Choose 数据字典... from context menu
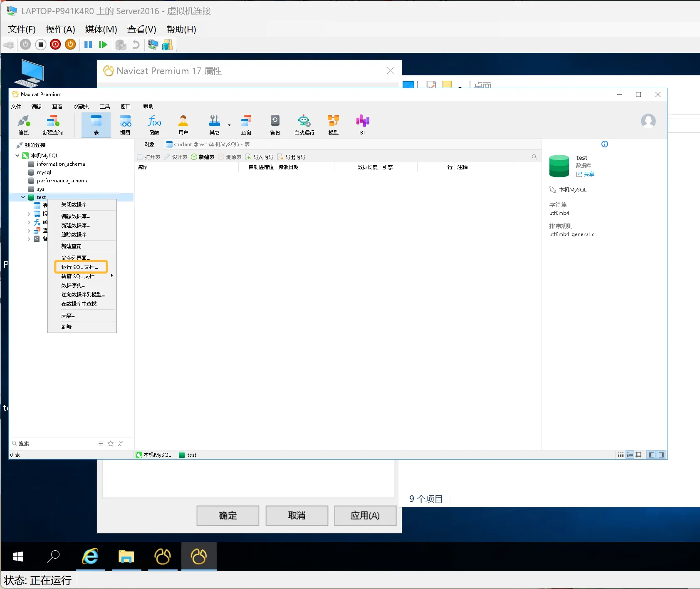 coord(82,285)
